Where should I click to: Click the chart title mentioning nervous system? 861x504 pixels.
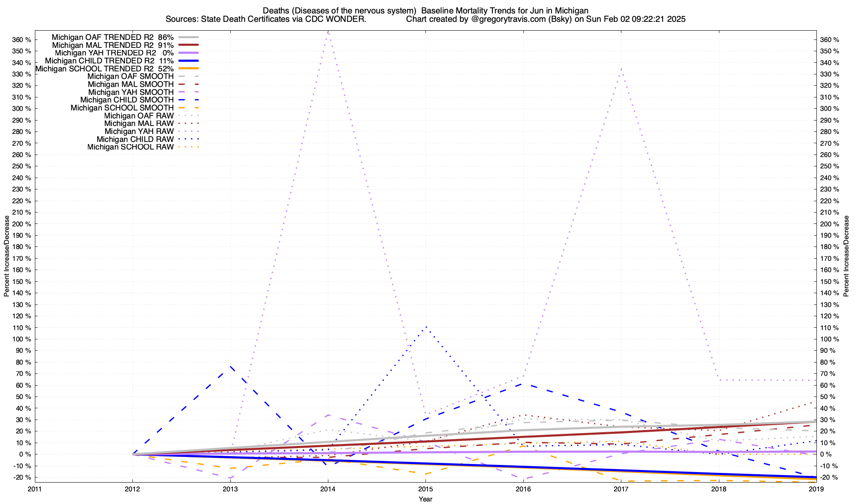click(425, 10)
